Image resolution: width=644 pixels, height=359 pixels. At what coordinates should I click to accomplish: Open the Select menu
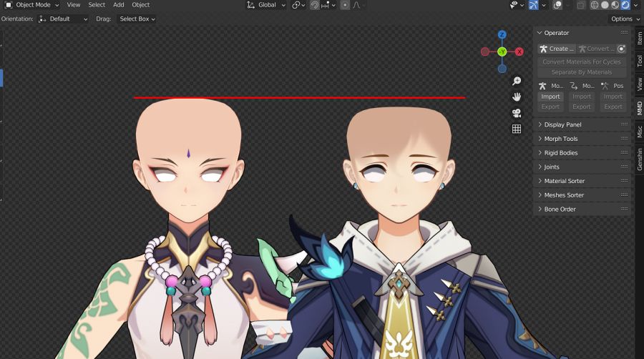tap(97, 5)
